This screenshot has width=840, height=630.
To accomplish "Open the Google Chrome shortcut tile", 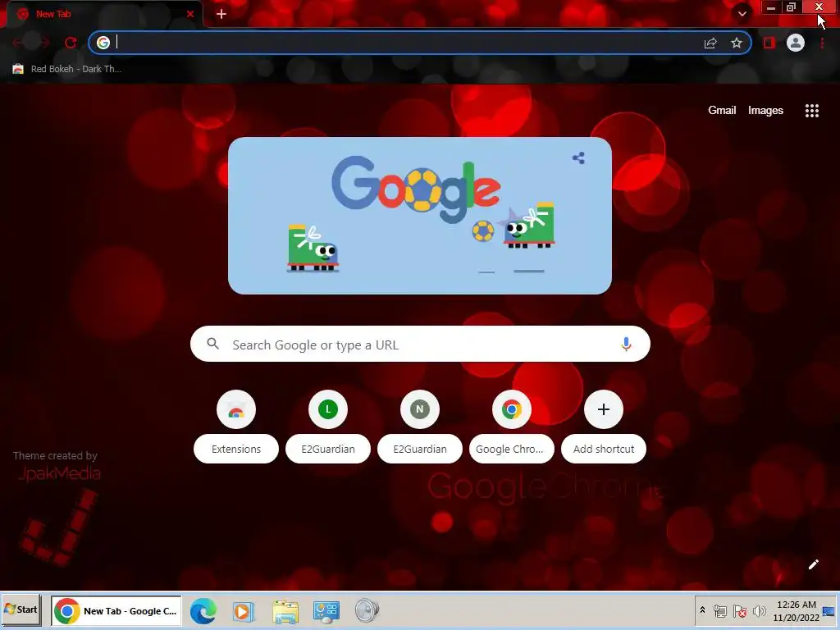I will coord(512,427).
